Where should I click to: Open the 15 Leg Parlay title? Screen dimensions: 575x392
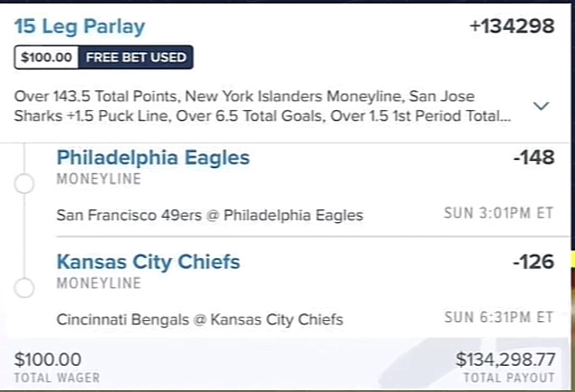pos(80,26)
